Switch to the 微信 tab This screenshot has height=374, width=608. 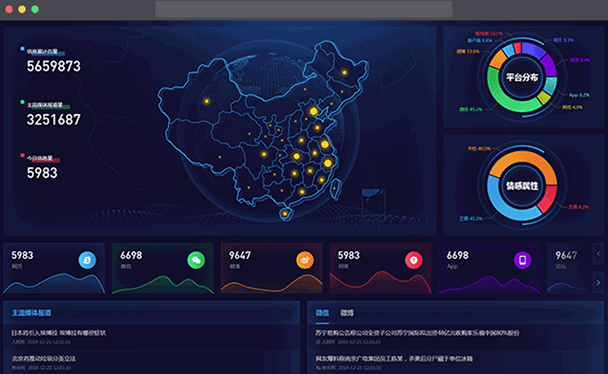pyautogui.click(x=322, y=313)
